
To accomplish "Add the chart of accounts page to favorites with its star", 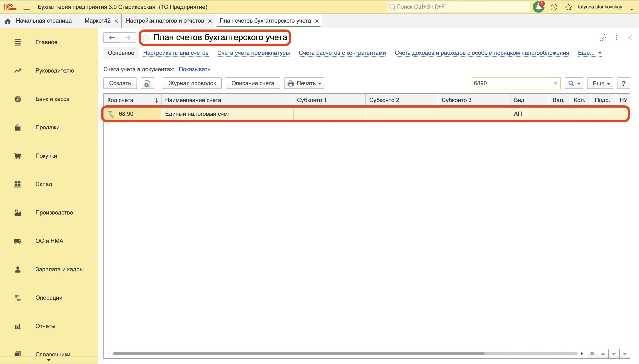I will [x=146, y=38].
